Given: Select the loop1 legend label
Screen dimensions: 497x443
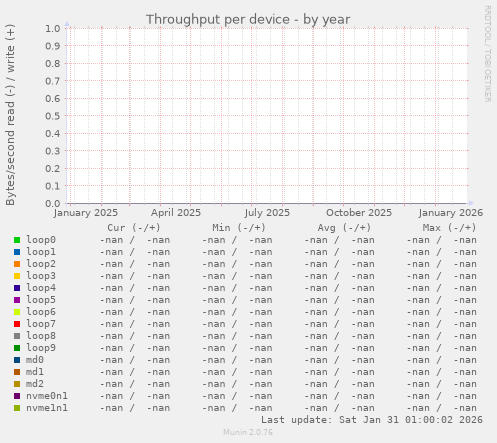Looking at the screenshot, I should point(41,252).
